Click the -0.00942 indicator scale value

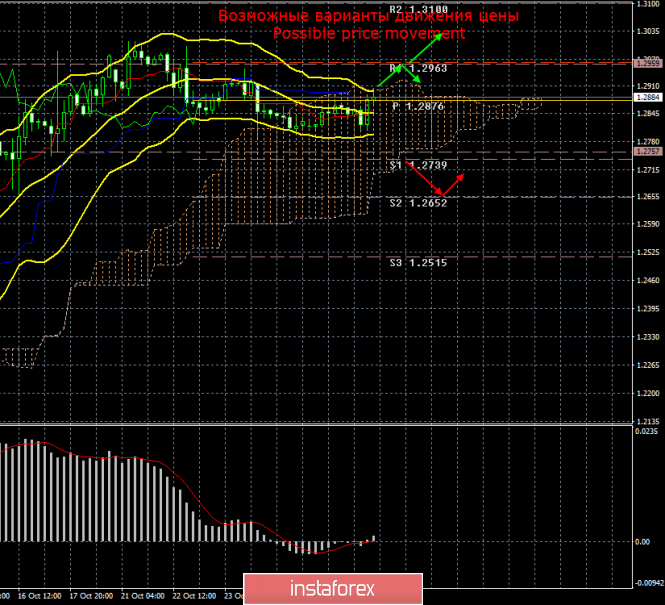[649, 583]
